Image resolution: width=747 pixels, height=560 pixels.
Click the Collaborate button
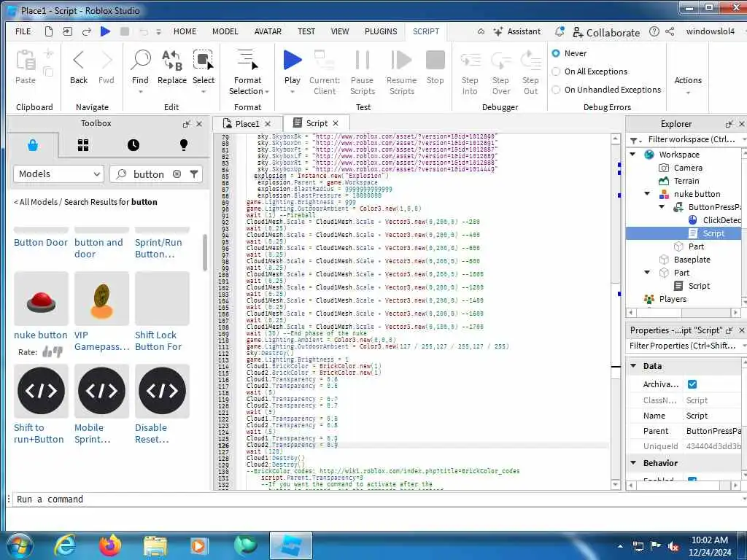[606, 32]
